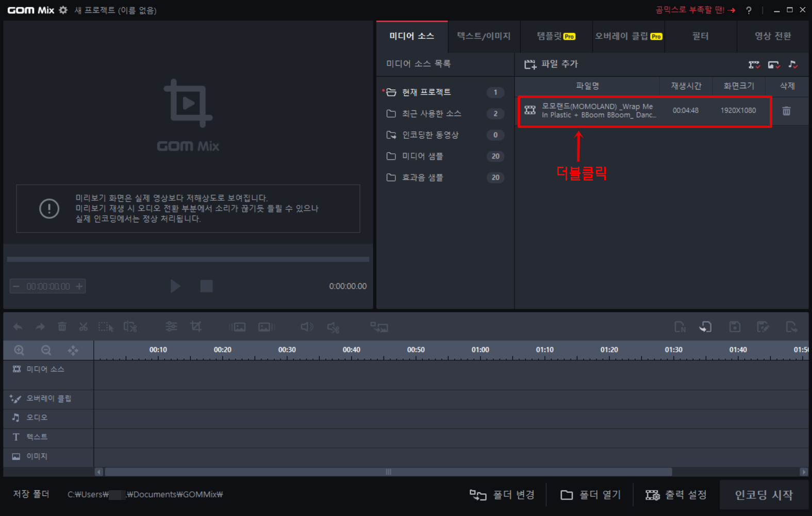Click the redo arrow in the timeline toolbar
Screen dimensions: 812x516
pyautogui.click(x=40, y=327)
